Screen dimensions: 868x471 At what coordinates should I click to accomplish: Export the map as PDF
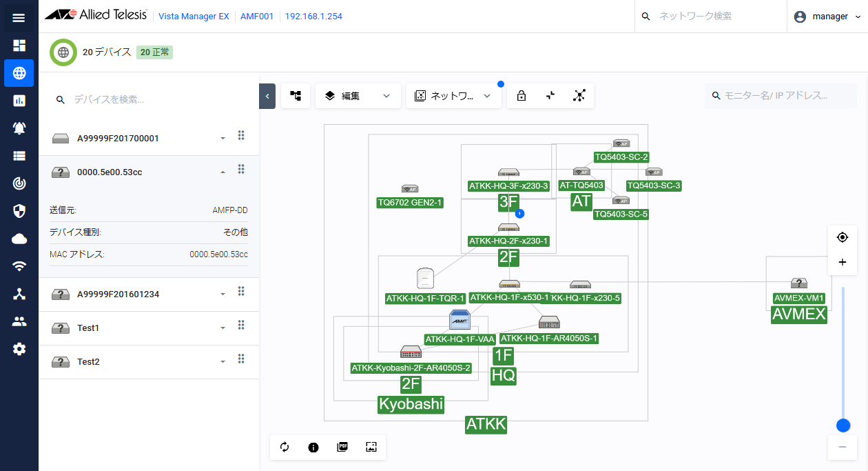342,447
